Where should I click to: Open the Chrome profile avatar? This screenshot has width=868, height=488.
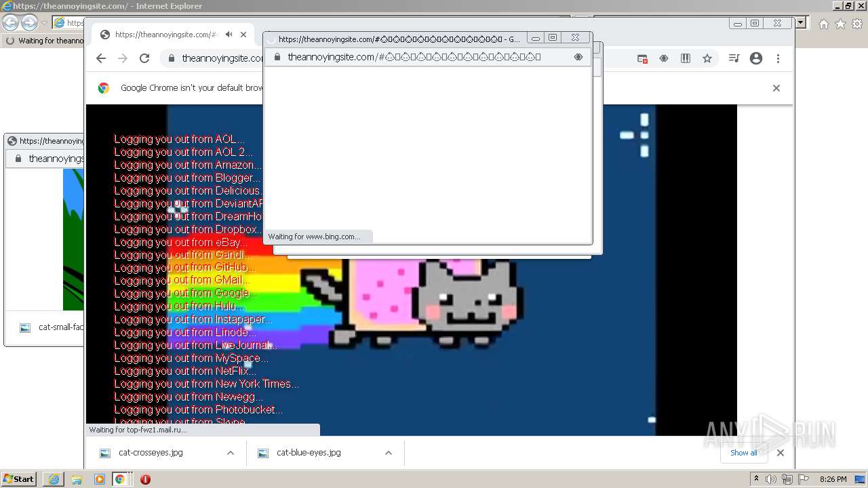click(x=756, y=59)
